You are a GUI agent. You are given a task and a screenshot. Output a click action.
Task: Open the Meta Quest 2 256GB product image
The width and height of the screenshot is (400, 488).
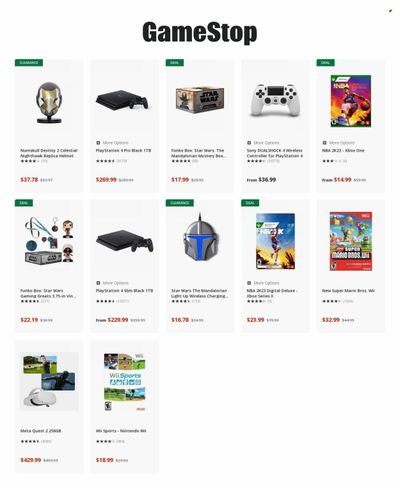pos(49,381)
